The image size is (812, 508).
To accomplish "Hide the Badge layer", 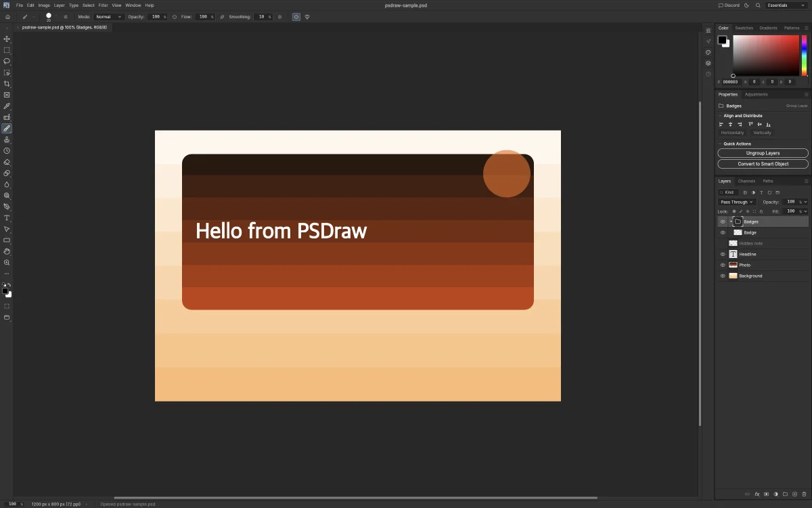I will coord(723,232).
